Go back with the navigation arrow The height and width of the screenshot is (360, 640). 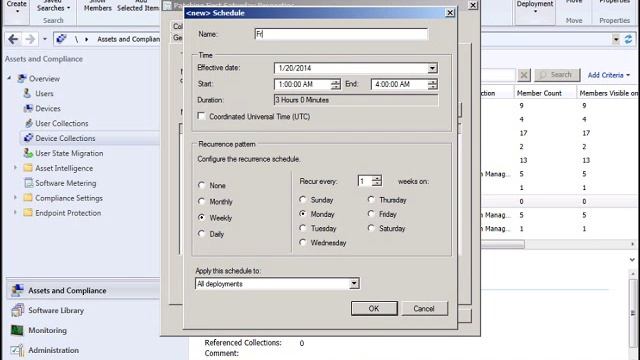[13, 39]
